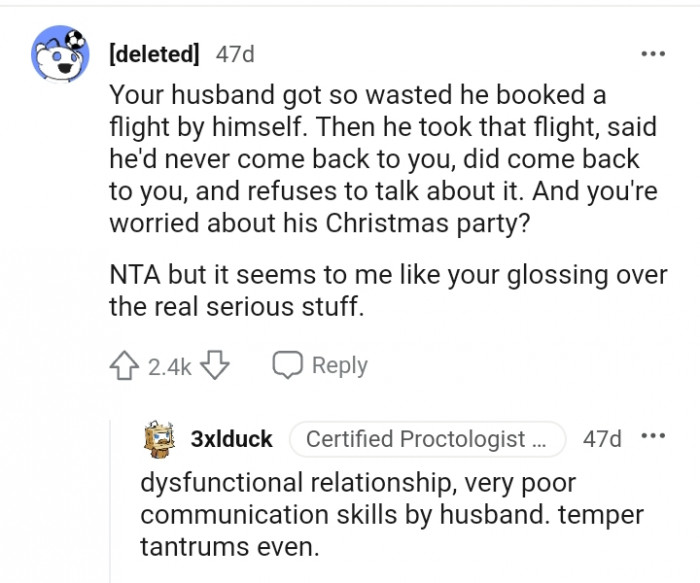Click the Reply button text
Screen dimensions: 700x583
[x=339, y=366]
